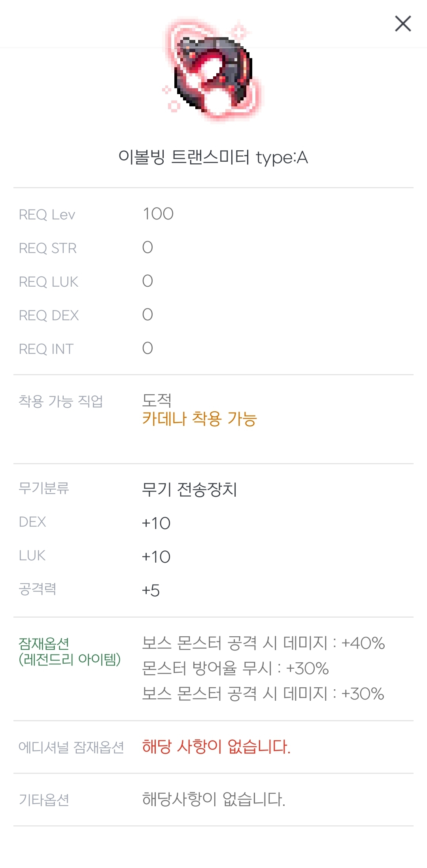Click the 공격력 +5 value
Viewport: 427px width, 868px height.
click(x=151, y=590)
